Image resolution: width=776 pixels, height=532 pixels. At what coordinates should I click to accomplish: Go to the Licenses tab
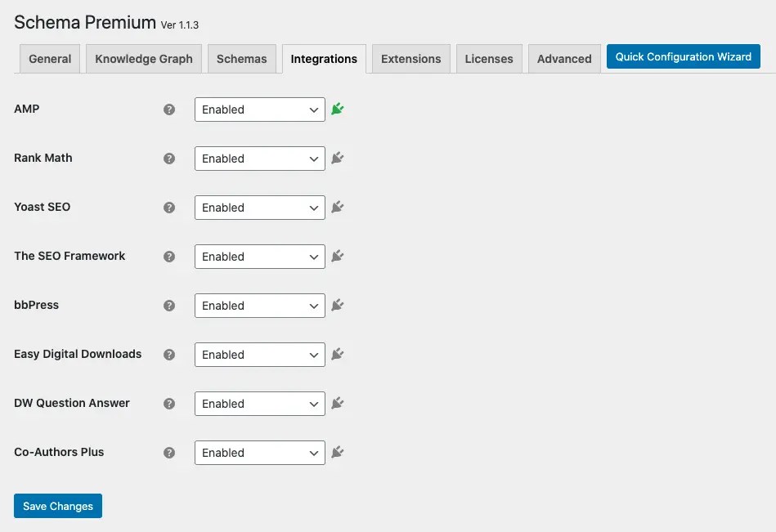pyautogui.click(x=489, y=59)
